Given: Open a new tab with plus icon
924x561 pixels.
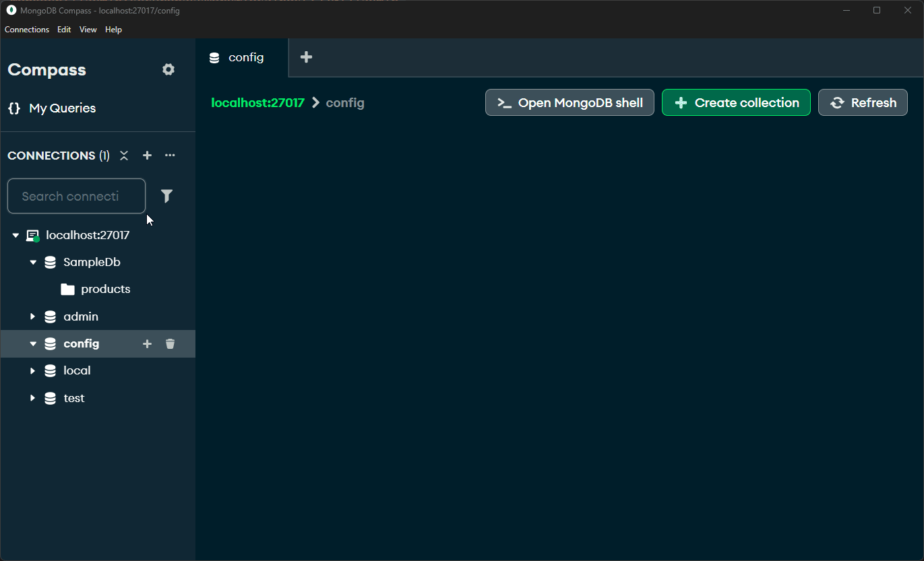Looking at the screenshot, I should [306, 57].
